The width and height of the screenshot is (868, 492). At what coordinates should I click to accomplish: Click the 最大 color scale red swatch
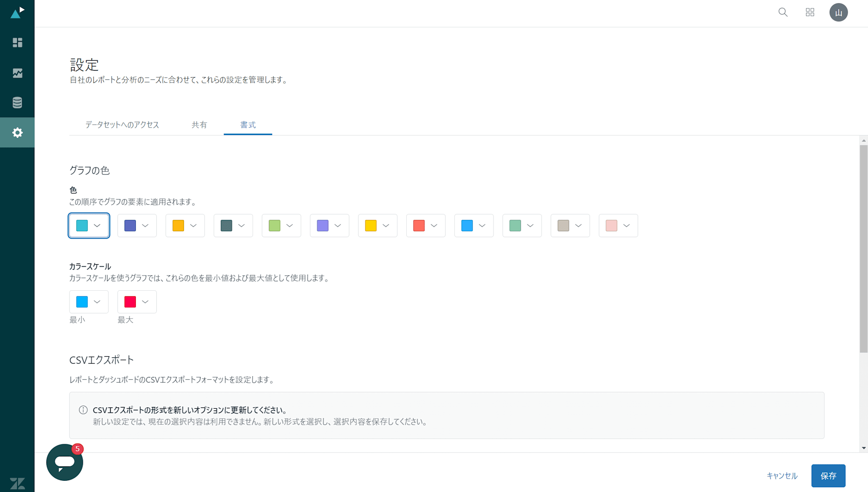(x=130, y=302)
